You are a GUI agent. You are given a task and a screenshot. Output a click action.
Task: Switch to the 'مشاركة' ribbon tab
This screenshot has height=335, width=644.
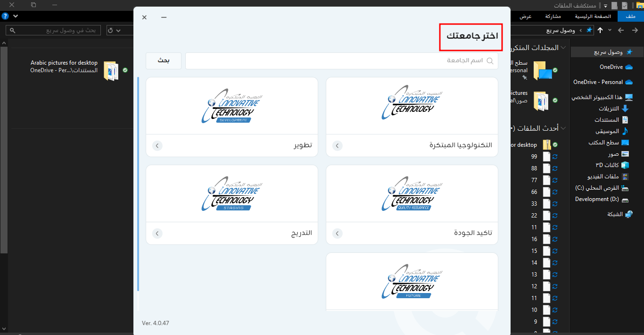click(553, 17)
